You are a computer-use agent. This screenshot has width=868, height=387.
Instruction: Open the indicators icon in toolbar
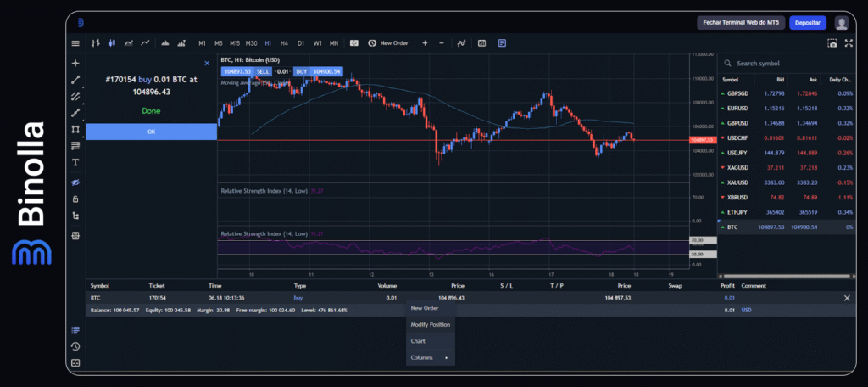point(462,42)
